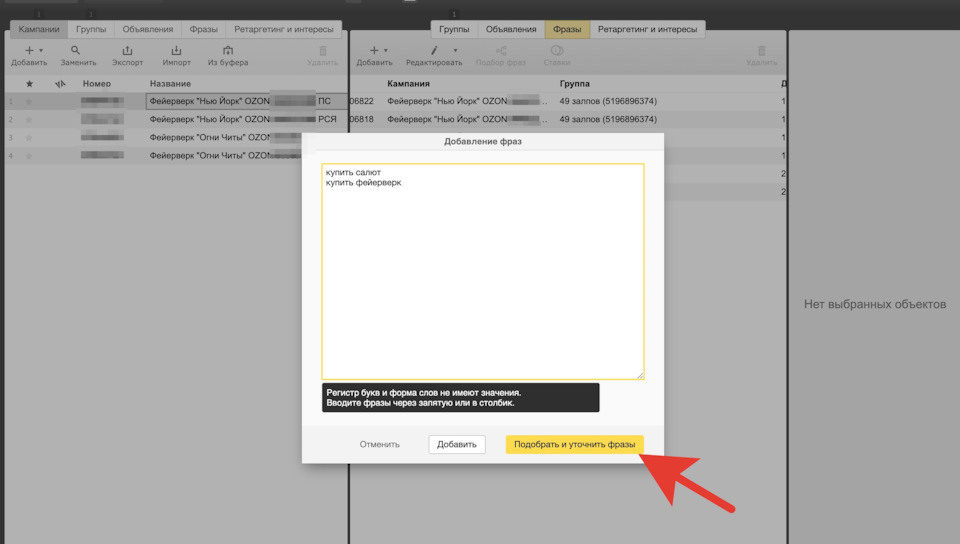This screenshot has height=544, width=960.
Task: Switch to left panel Объявления tab
Action: 148,29
